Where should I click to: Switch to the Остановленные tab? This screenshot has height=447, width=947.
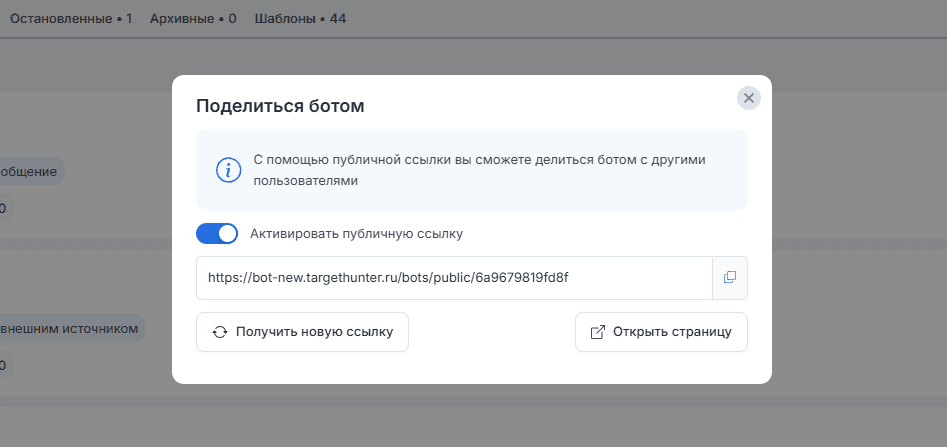pos(71,19)
